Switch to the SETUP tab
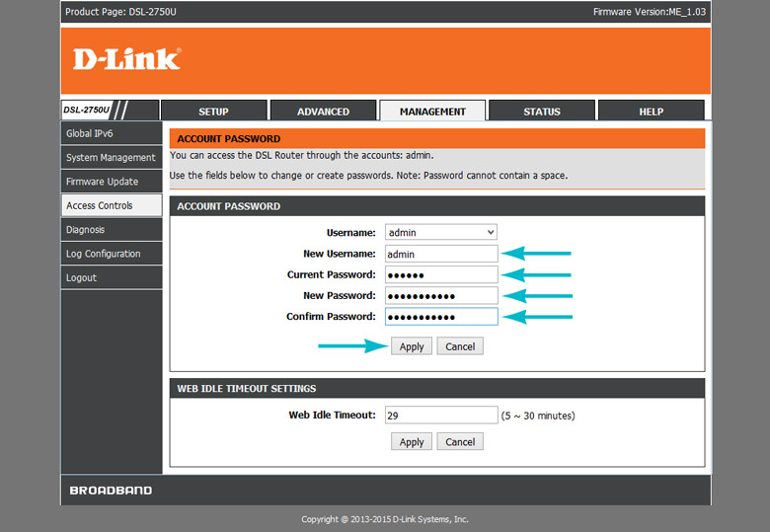The height and width of the screenshot is (532, 770). click(x=213, y=111)
